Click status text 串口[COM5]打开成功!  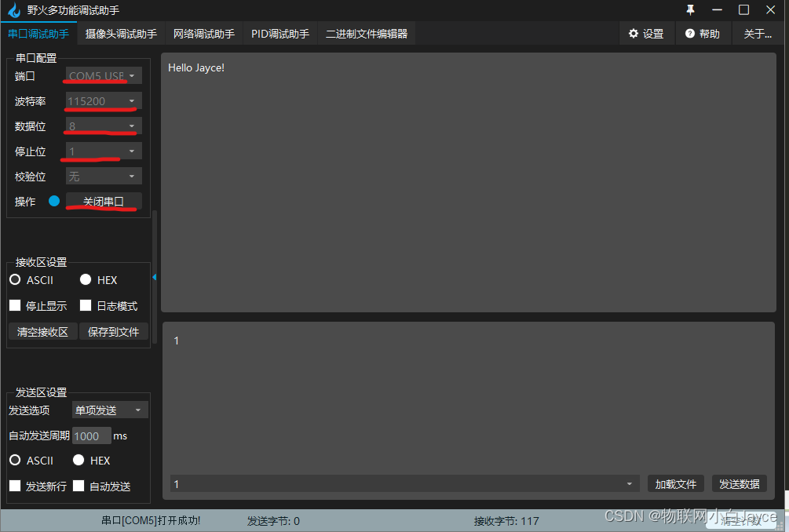[151, 520]
